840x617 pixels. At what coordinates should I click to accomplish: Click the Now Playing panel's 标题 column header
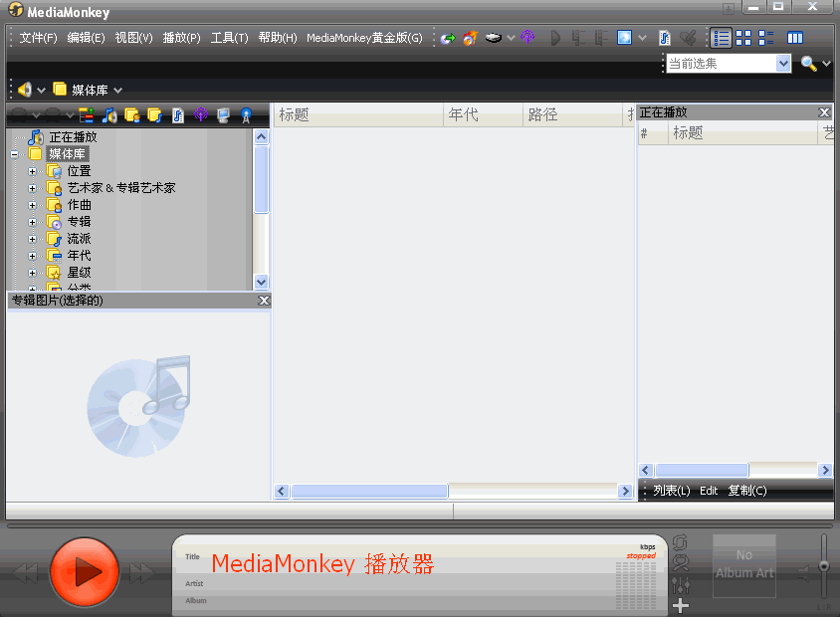(x=742, y=132)
